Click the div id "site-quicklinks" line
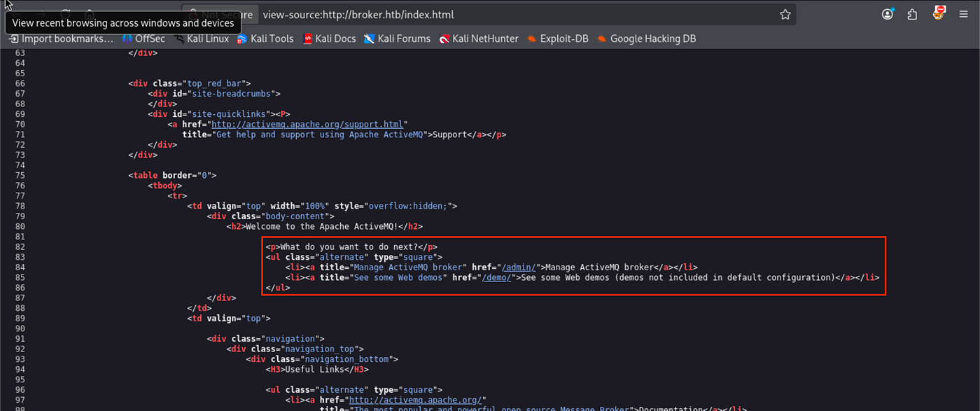The height and width of the screenshot is (411, 980). 219,114
